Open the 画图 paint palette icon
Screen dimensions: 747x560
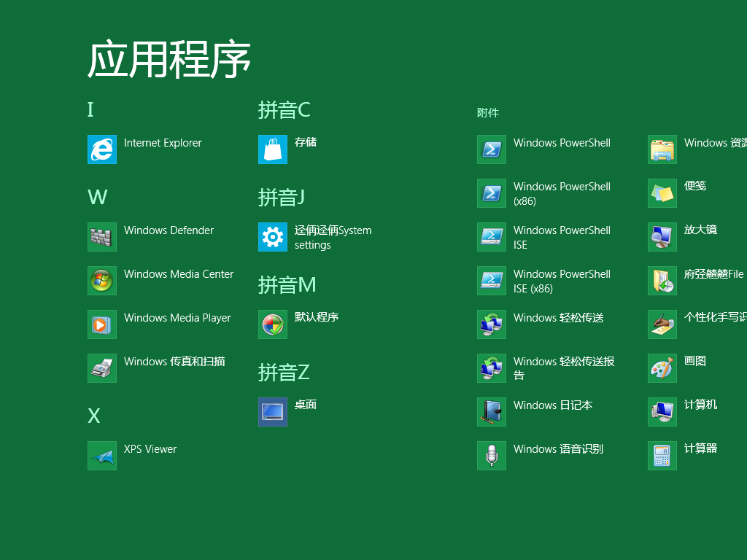(662, 368)
